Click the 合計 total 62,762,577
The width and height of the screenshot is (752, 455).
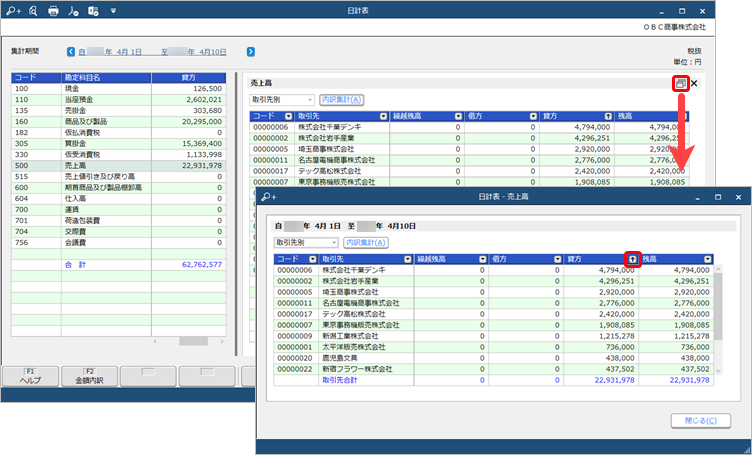click(202, 265)
